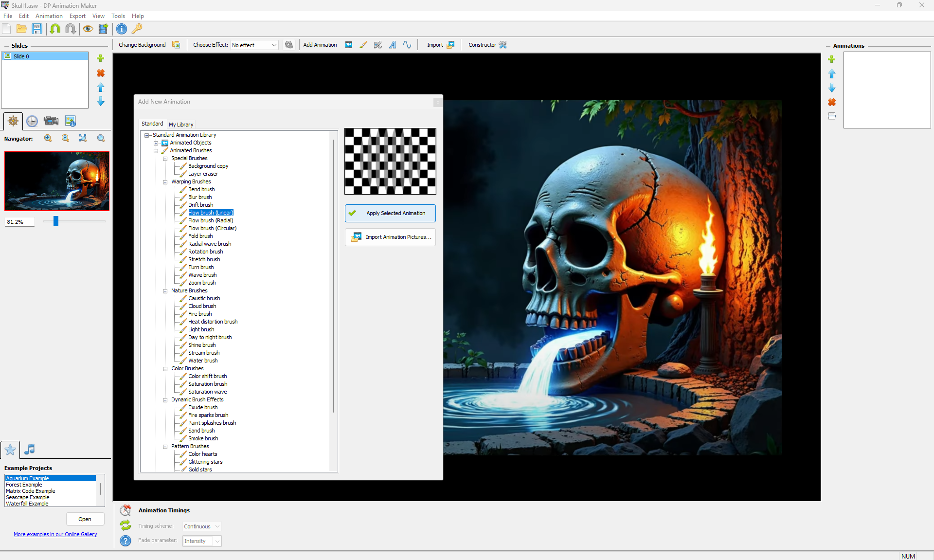Delete animation with red X icon

(x=832, y=102)
